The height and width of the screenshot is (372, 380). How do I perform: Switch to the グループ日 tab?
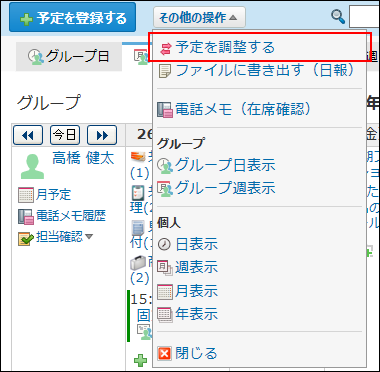[69, 56]
